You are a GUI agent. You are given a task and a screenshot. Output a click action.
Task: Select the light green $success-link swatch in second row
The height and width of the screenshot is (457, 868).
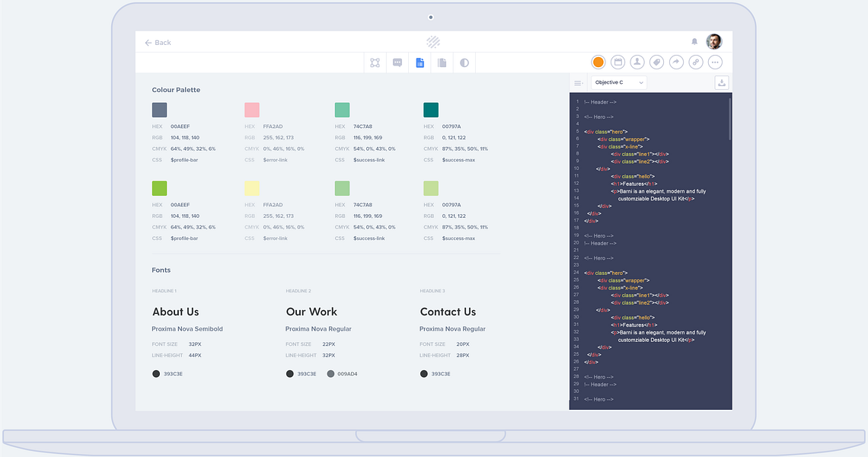point(342,188)
